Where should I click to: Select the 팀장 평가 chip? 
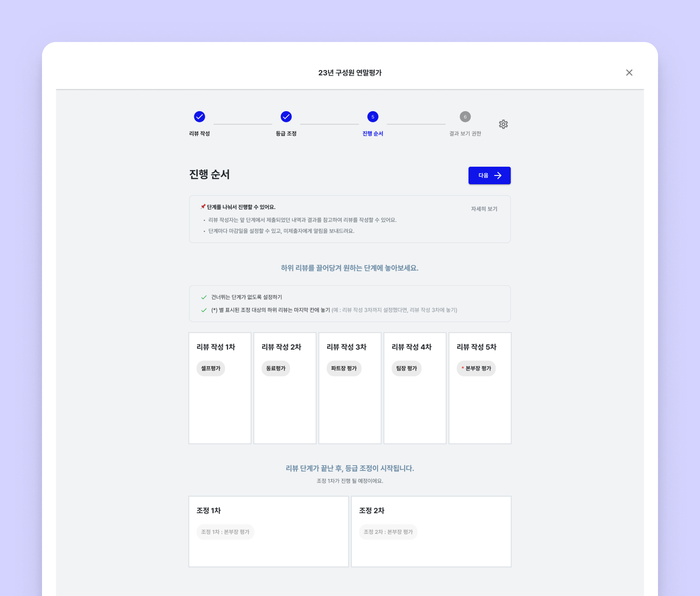pos(406,368)
